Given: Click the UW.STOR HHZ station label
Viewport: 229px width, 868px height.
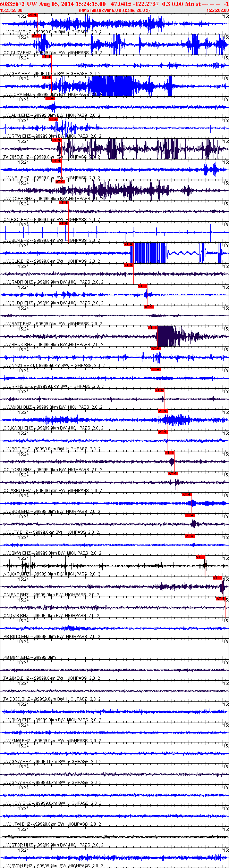Looking at the screenshot, I should [18, 845].
